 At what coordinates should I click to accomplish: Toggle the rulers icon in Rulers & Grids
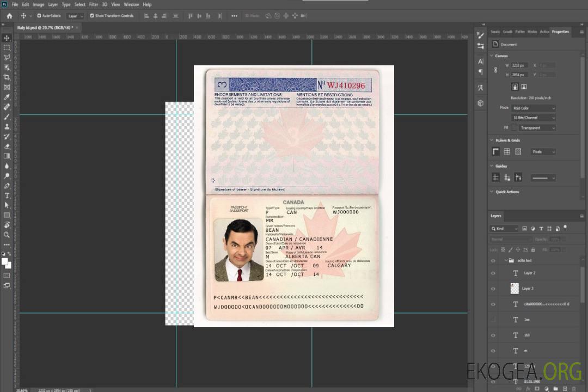(496, 151)
